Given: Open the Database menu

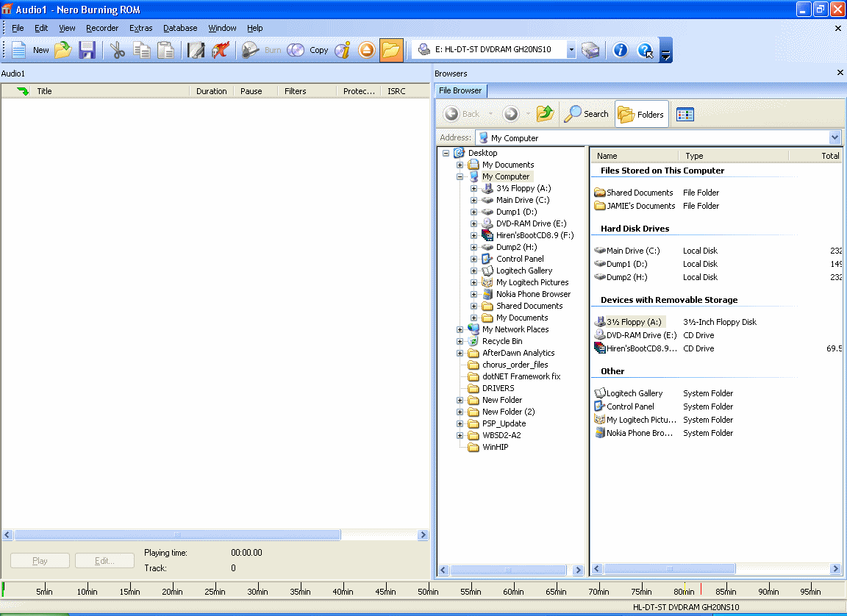Looking at the screenshot, I should pyautogui.click(x=180, y=28).
